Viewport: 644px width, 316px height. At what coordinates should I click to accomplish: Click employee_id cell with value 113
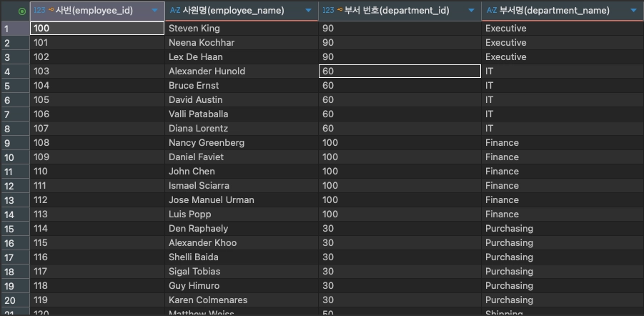tap(97, 214)
